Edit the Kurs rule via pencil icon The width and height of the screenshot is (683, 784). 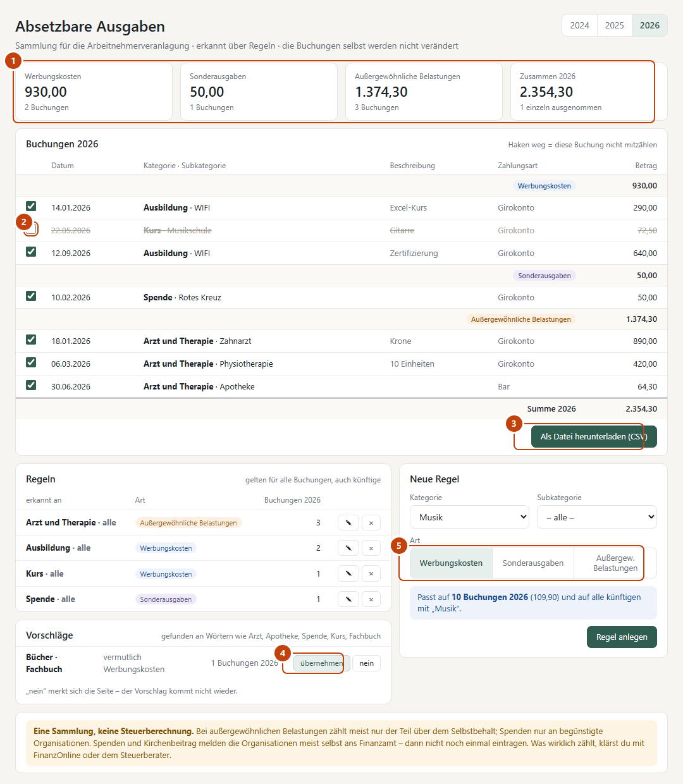pos(348,574)
